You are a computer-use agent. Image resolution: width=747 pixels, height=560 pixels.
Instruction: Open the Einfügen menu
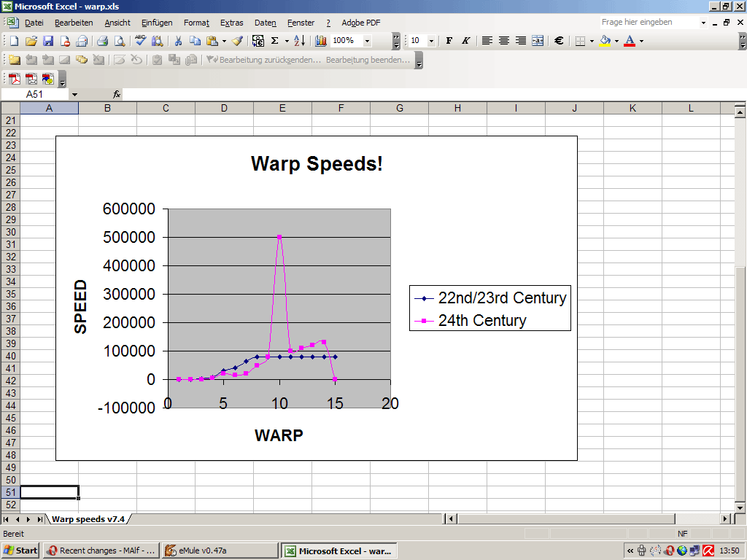tap(157, 23)
